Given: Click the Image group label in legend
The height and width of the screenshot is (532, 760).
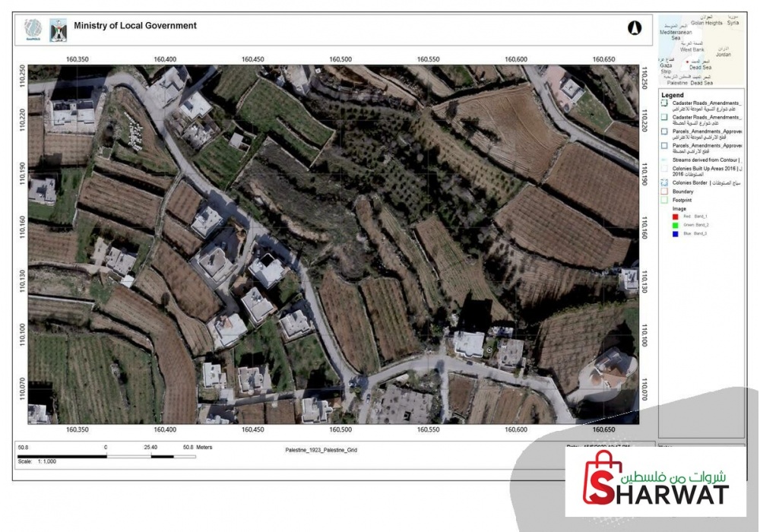Looking at the screenshot, I should (679, 209).
